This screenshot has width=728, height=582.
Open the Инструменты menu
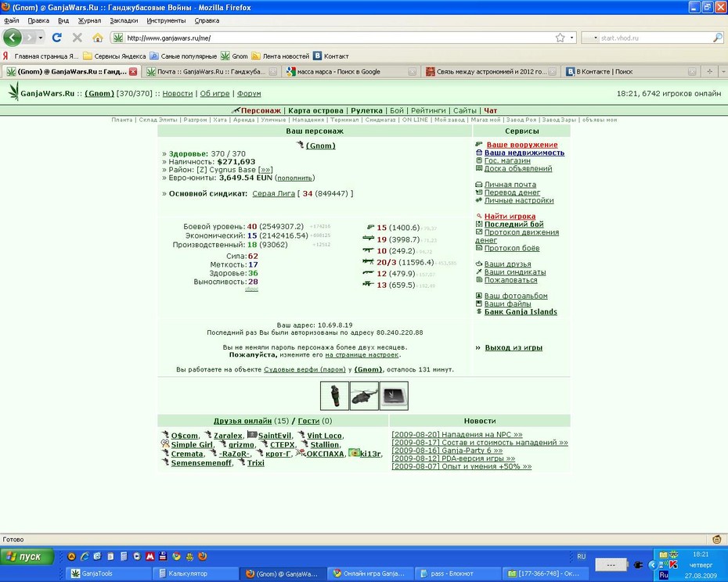(166, 20)
